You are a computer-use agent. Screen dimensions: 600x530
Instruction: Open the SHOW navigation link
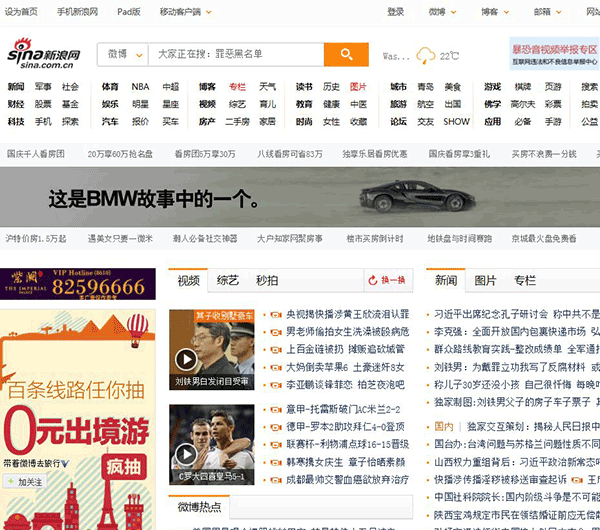pyautogui.click(x=456, y=122)
